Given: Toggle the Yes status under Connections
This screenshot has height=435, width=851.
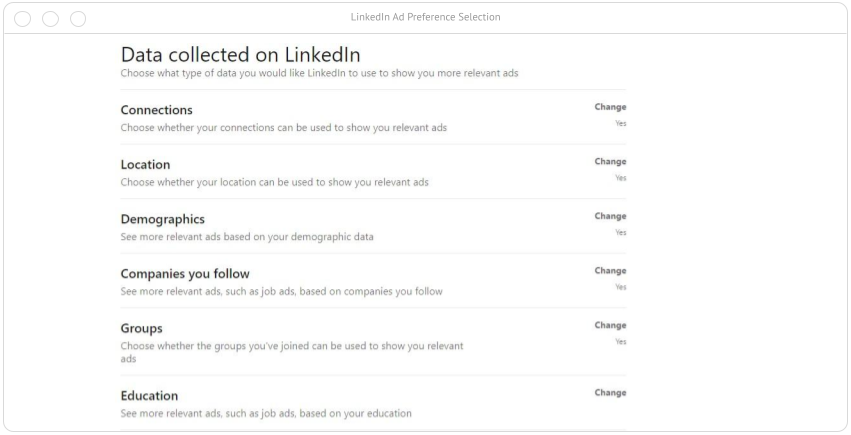Looking at the screenshot, I should point(621,124).
